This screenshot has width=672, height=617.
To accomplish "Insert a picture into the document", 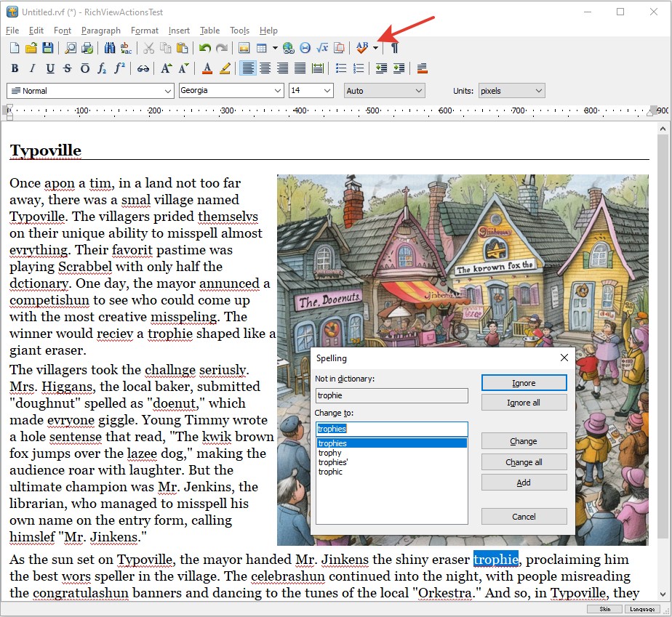I will (243, 47).
